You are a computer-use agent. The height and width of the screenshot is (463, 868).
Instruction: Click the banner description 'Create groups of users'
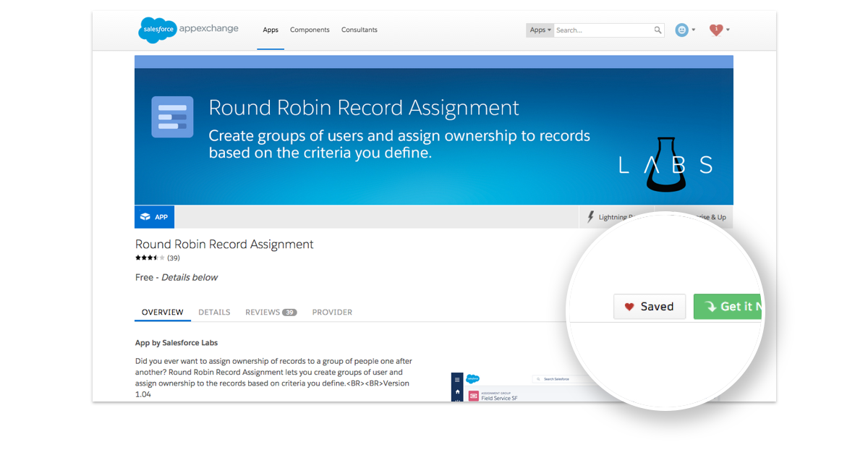pos(399,144)
